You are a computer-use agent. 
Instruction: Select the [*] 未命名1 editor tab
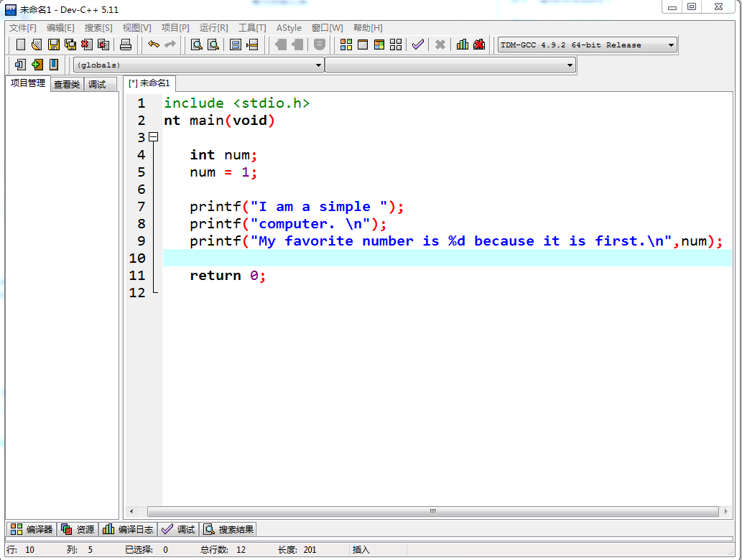[149, 83]
